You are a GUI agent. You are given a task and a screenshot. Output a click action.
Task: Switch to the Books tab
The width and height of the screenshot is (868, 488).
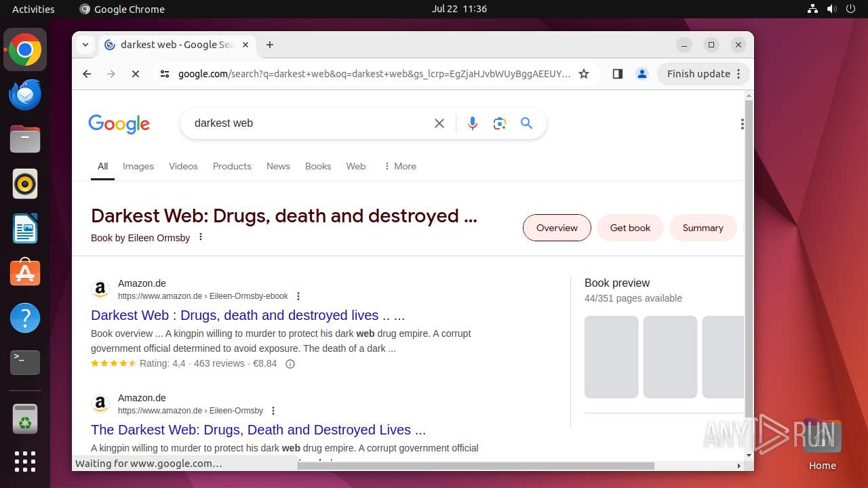click(318, 166)
